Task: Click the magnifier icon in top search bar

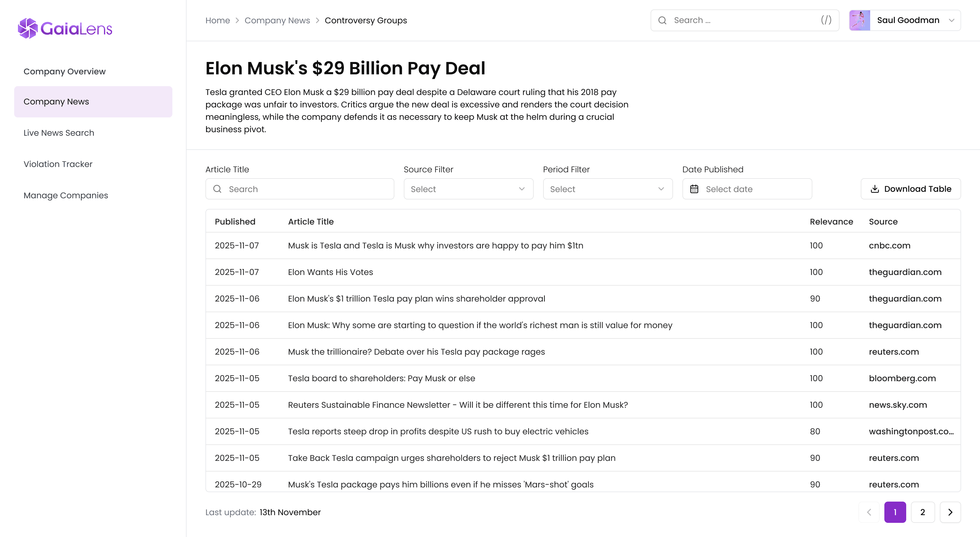Action: coord(662,21)
